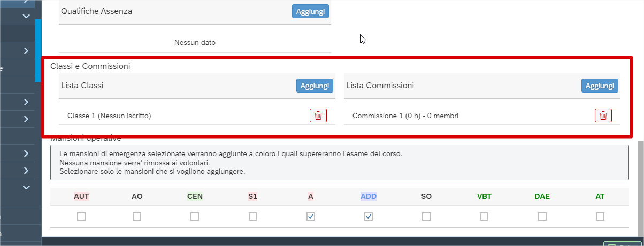Tick the AO mansione checkbox
Image resolution: width=644 pixels, height=246 pixels.
(137, 217)
